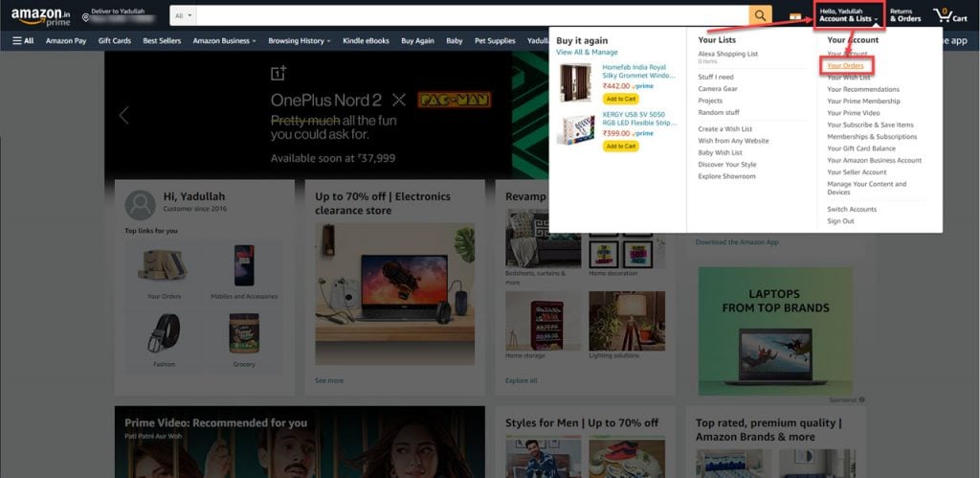Click the Amazon.in Prime logo
The image size is (980, 478).
pyautogui.click(x=40, y=15)
